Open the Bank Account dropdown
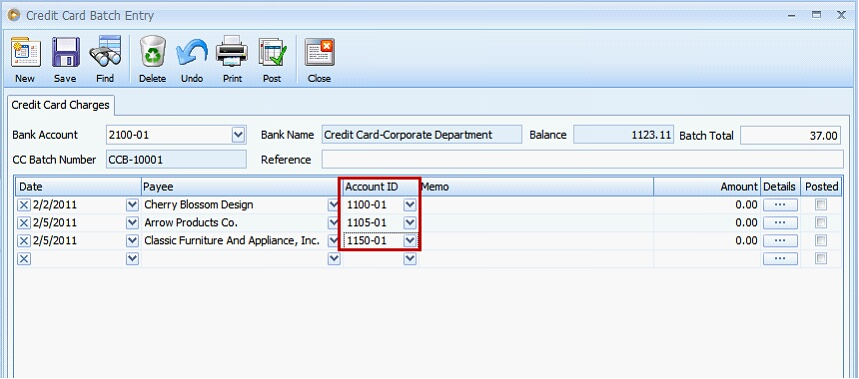This screenshot has height=379, width=859. (x=238, y=135)
